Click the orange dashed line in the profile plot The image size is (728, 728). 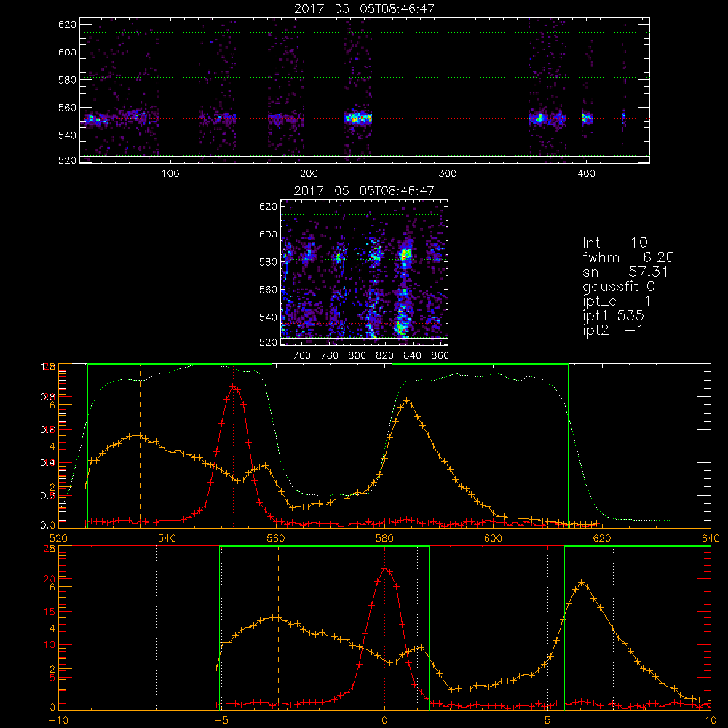pos(141,446)
